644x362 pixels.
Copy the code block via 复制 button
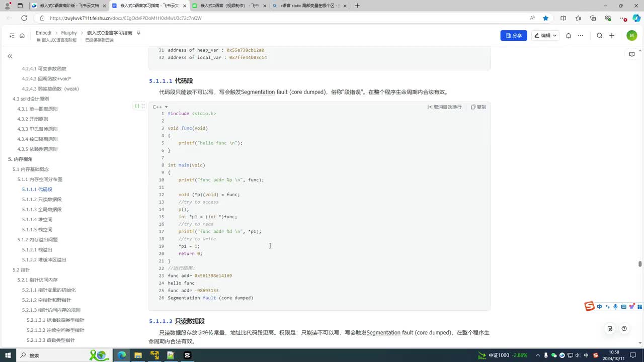point(478,107)
